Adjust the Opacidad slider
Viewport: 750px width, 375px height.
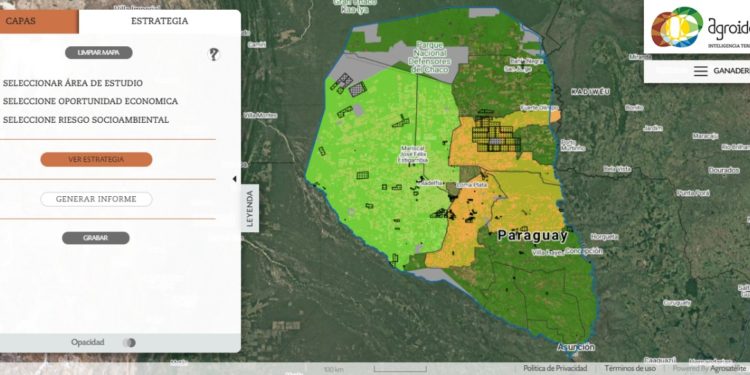(x=129, y=342)
